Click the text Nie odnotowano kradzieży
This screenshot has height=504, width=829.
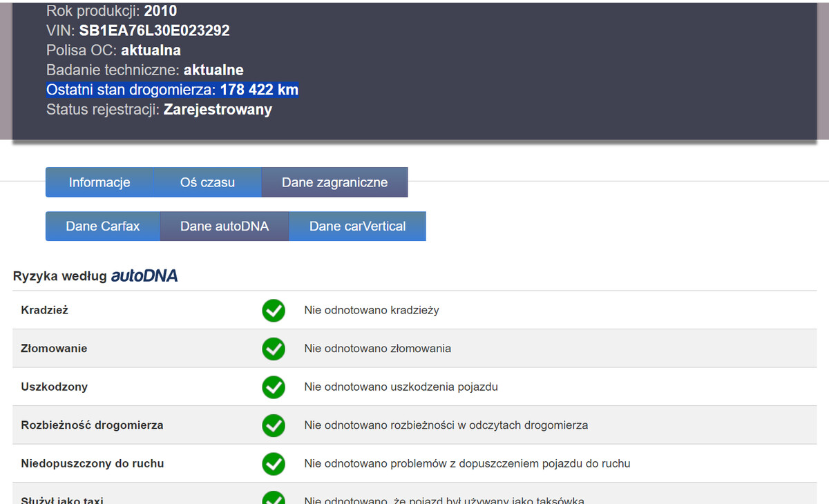[x=371, y=311]
